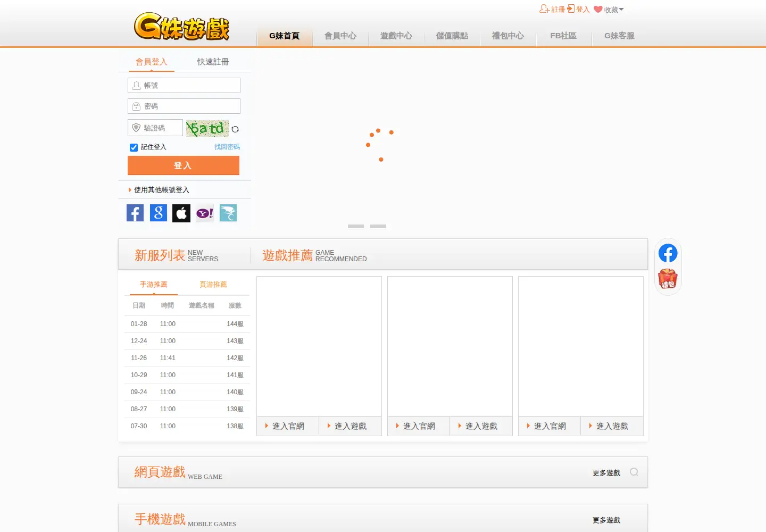The image size is (766, 532).
Task: Click the G妹遊戲 logo
Action: pos(181,27)
